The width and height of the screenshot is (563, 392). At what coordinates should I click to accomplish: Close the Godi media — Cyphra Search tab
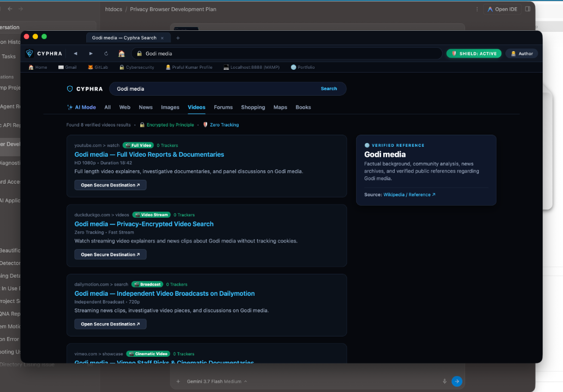coord(162,38)
